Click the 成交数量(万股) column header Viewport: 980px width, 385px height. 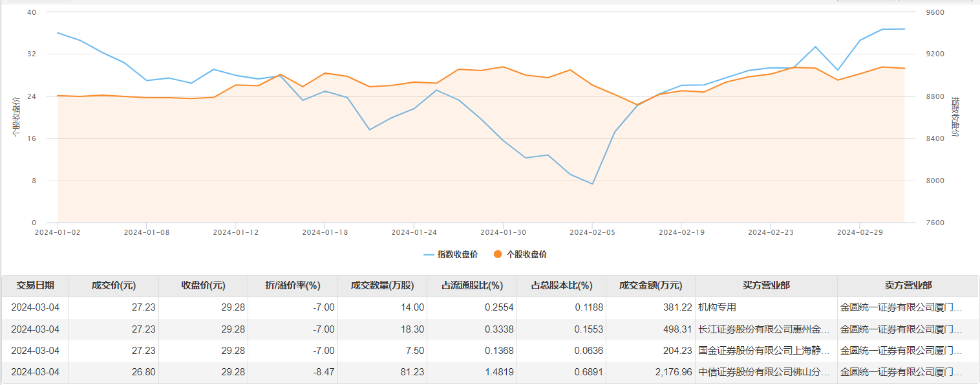coord(382,285)
